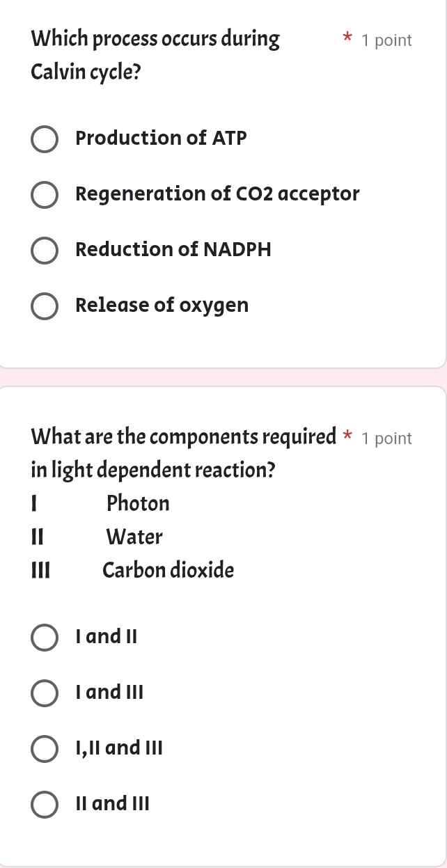Pick Release of oxygen as answer
Viewport: 447px width, 868px height.
(x=45, y=306)
